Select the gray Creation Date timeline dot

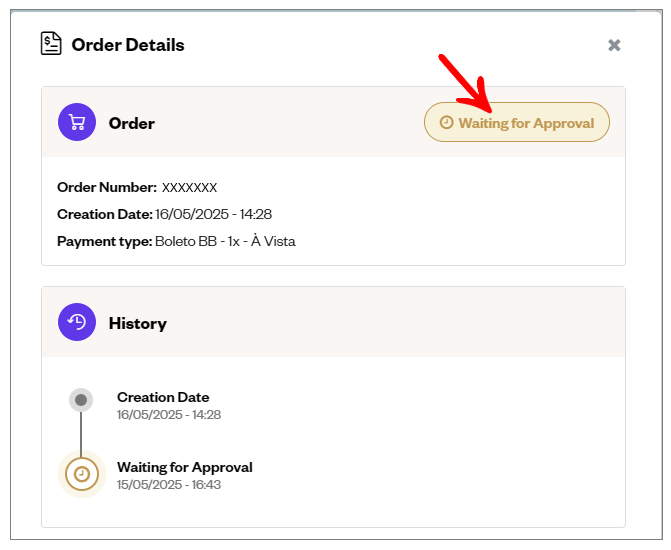[81, 400]
